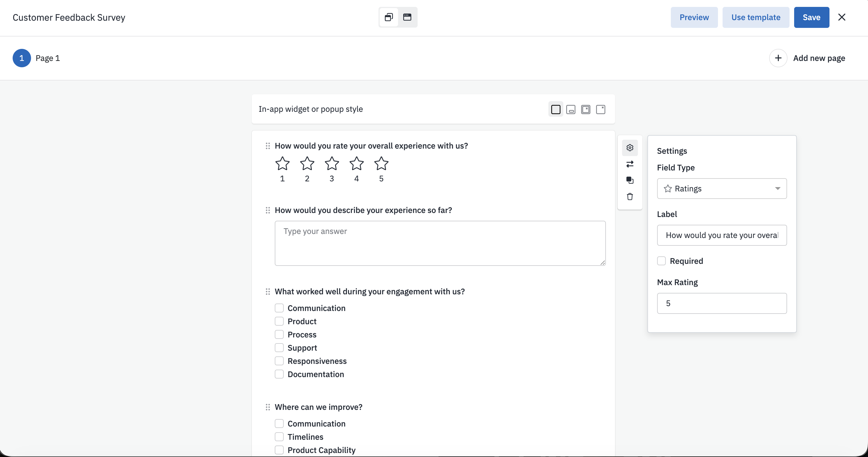
Task: Click the Max Rating input field
Action: (x=721, y=303)
